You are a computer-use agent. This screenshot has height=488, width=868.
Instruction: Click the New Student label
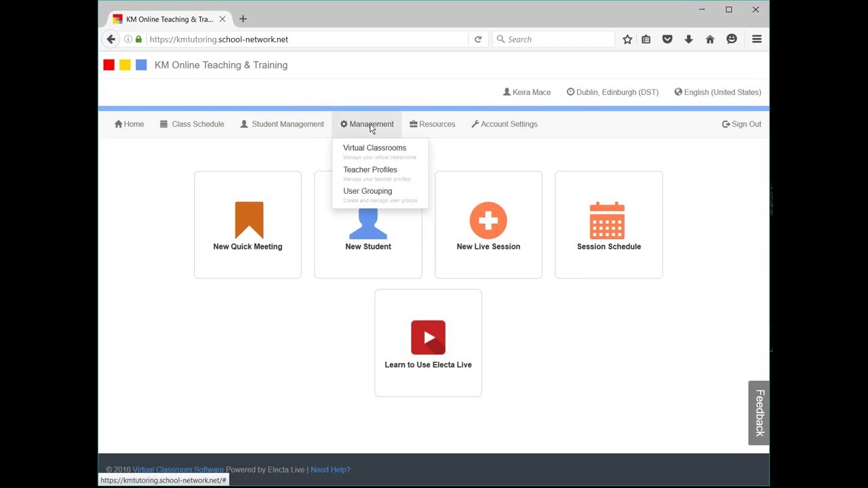[x=368, y=247]
